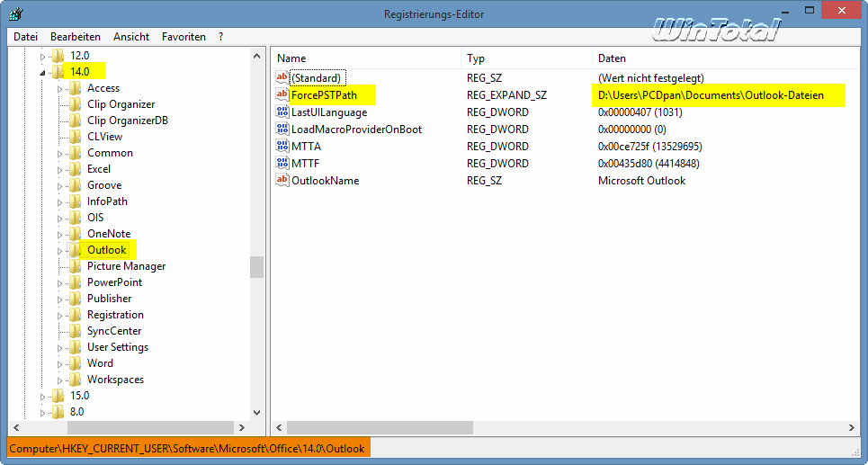
Task: Click the Access folder icon
Action: tap(75, 88)
